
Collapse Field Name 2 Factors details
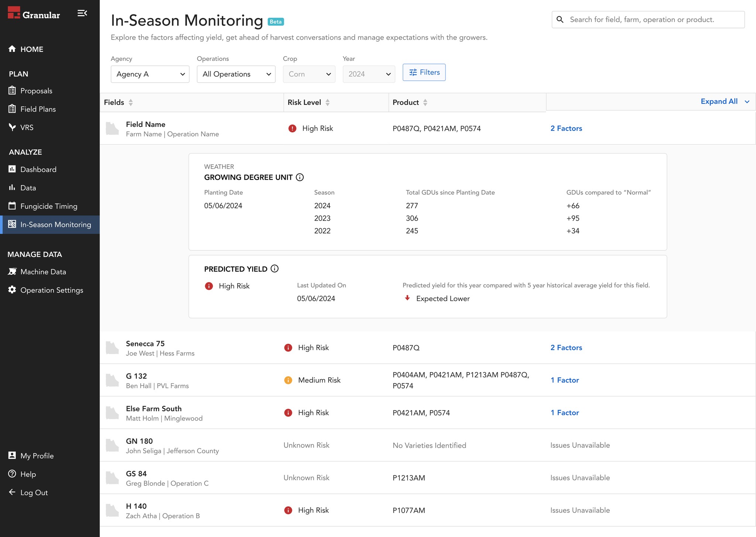point(566,128)
